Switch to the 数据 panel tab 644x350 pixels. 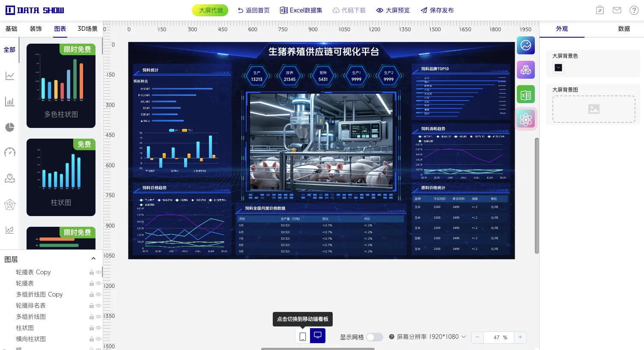coord(624,29)
